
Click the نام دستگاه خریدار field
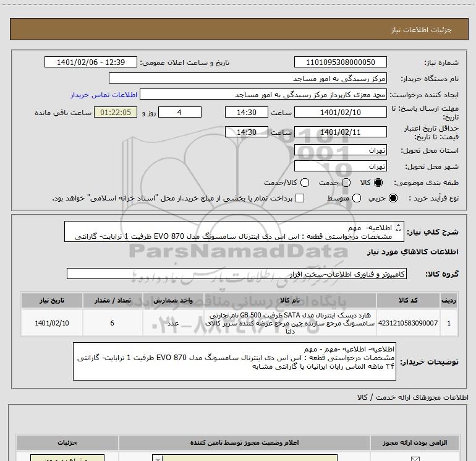[248, 78]
